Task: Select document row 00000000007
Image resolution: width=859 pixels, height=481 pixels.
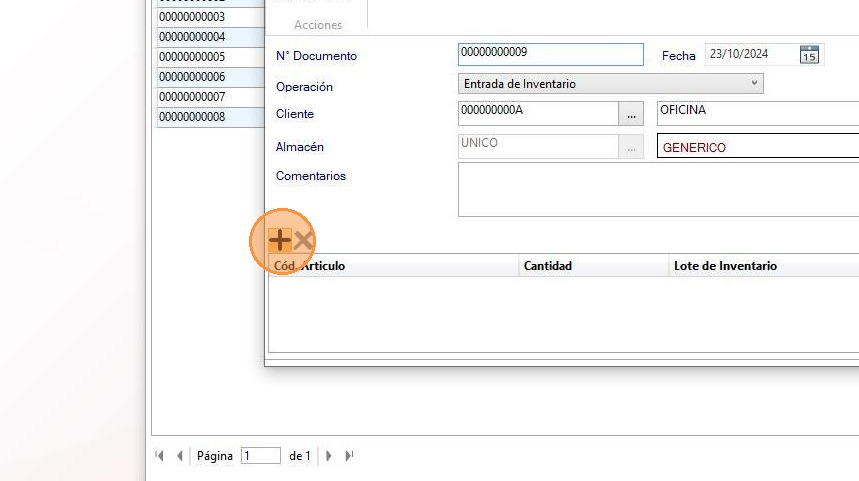Action: pyautogui.click(x=210, y=97)
